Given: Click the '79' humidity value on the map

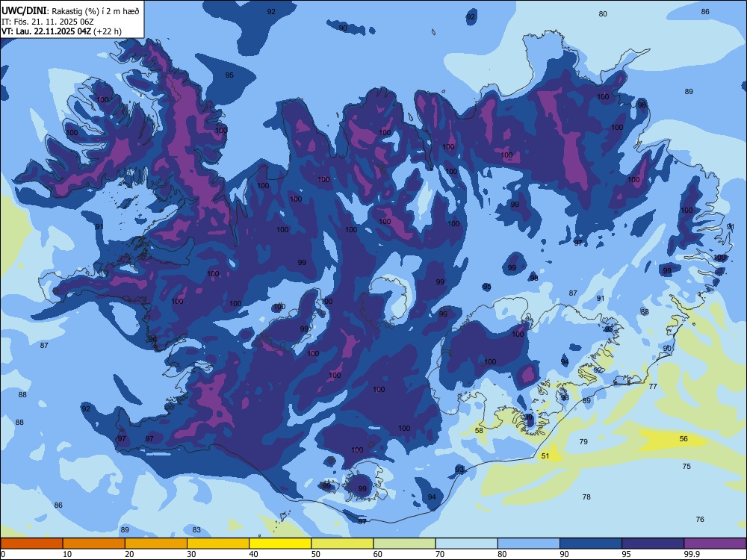Looking at the screenshot, I should coord(583,441).
